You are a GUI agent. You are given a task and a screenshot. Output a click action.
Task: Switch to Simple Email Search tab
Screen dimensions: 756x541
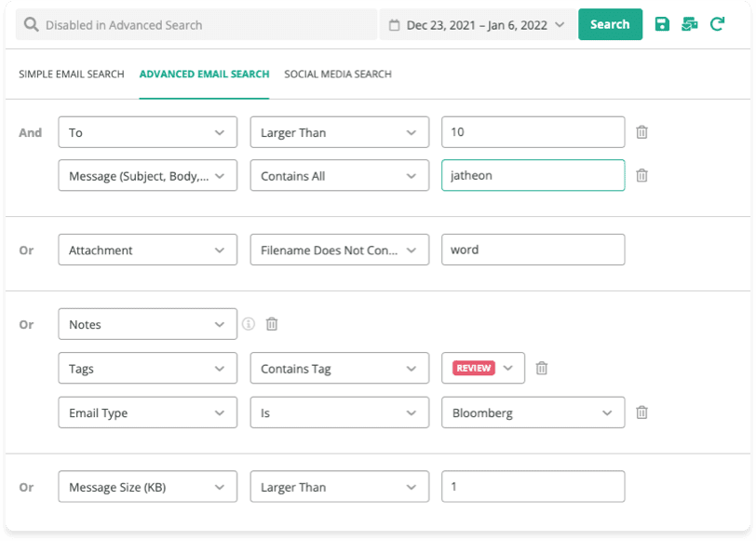pyautogui.click(x=72, y=74)
